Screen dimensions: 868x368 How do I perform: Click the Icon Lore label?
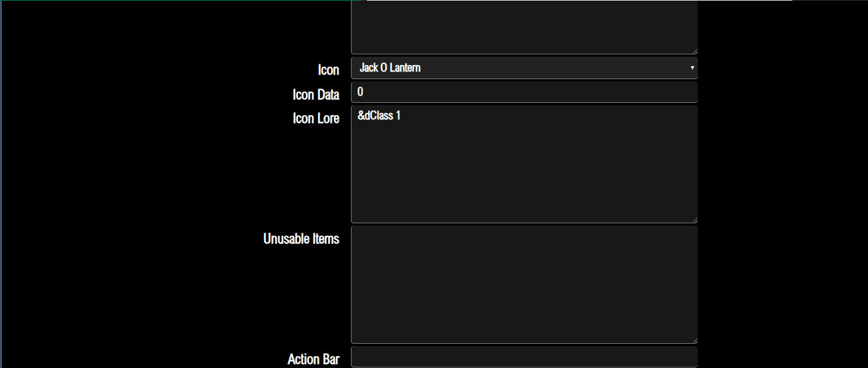(316, 118)
